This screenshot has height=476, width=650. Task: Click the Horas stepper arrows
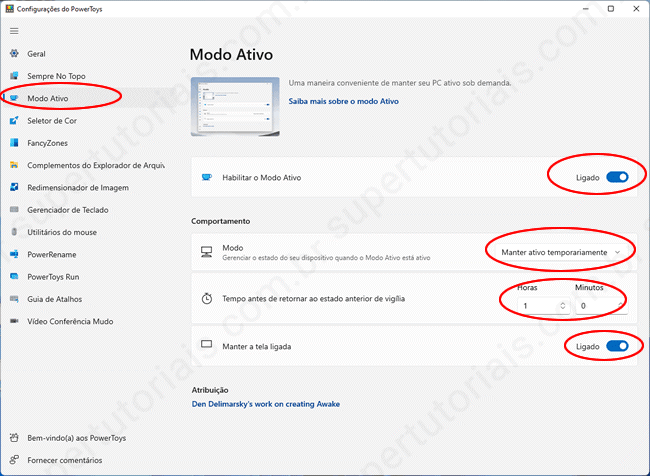(561, 306)
